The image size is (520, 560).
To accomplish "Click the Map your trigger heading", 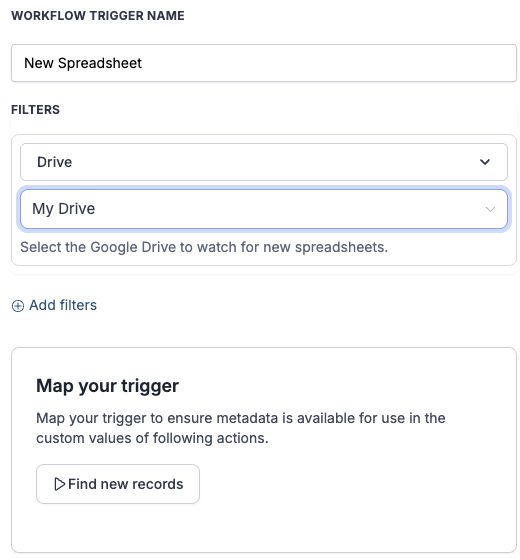I will 108,386.
